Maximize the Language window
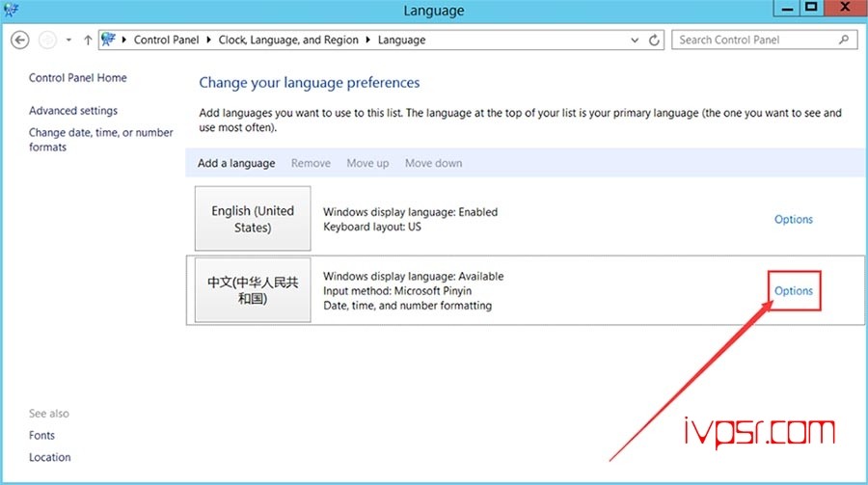 click(811, 8)
